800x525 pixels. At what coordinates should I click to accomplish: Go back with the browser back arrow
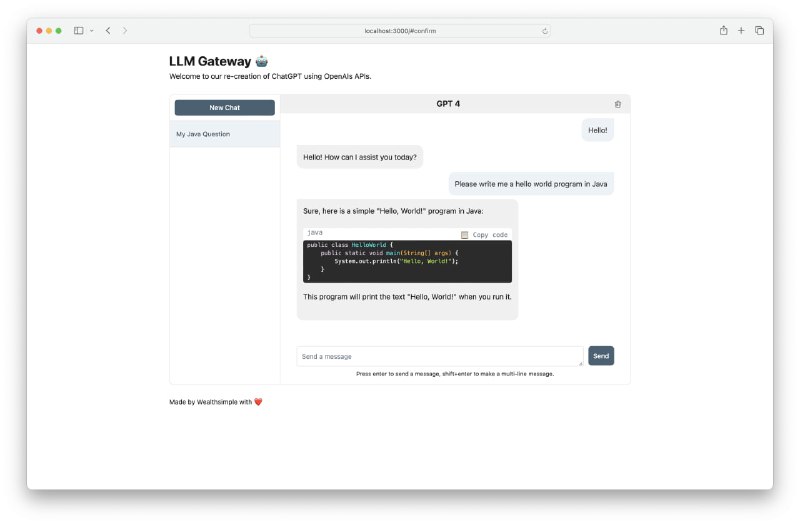[x=108, y=31]
